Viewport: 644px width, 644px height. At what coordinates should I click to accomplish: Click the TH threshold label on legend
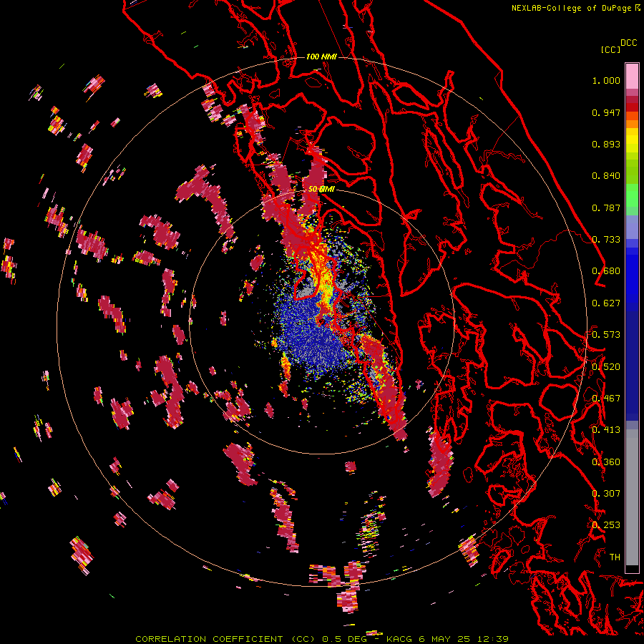615,557
